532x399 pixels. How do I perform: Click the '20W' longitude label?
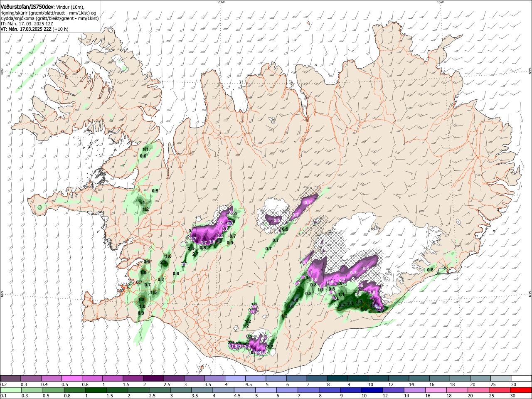click(221, 2)
